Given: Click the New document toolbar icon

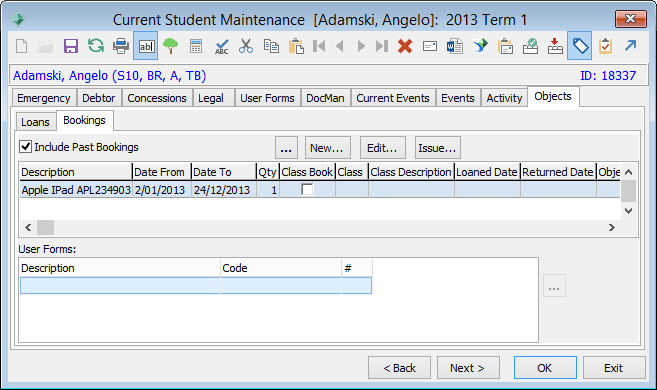Looking at the screenshot, I should (21, 46).
